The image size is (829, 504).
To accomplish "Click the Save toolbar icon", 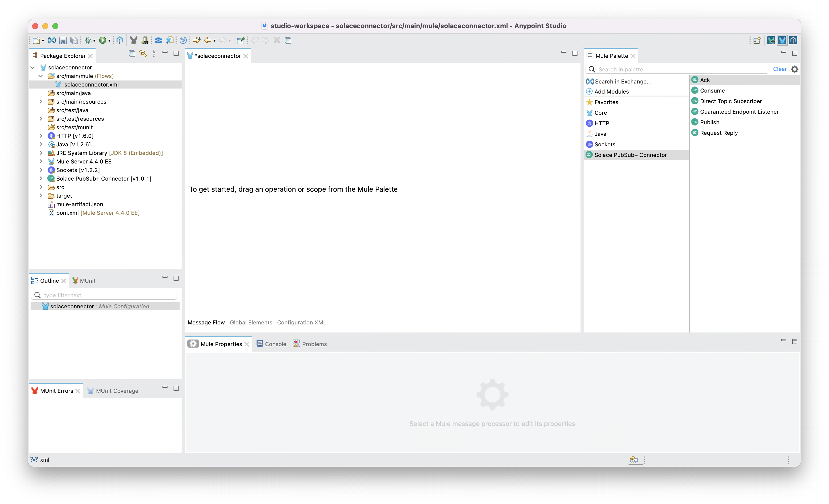I will point(63,40).
